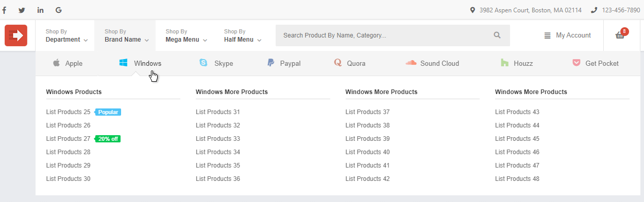644x202 pixels.
Task: Open List Products 33 link
Action: pyautogui.click(x=218, y=139)
